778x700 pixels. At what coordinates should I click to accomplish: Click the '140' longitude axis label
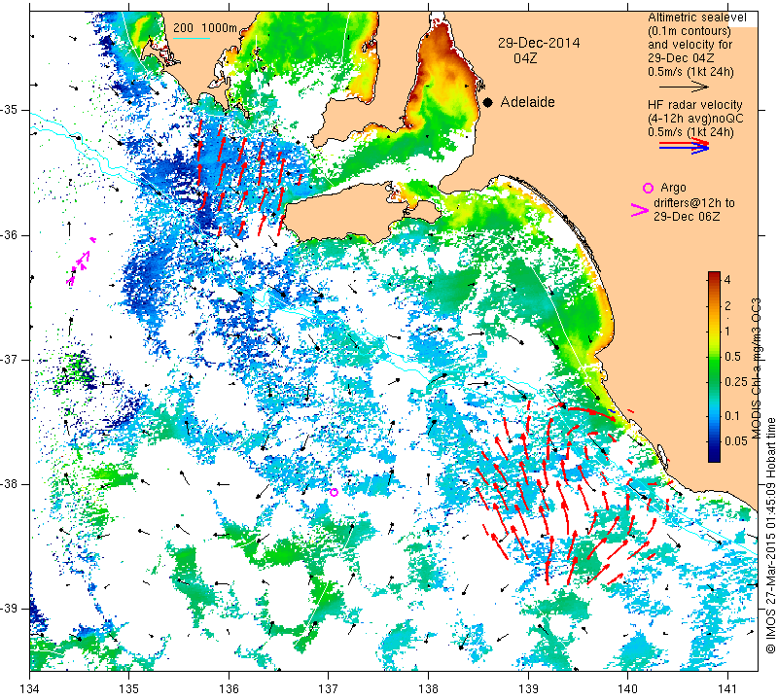pos(627,688)
